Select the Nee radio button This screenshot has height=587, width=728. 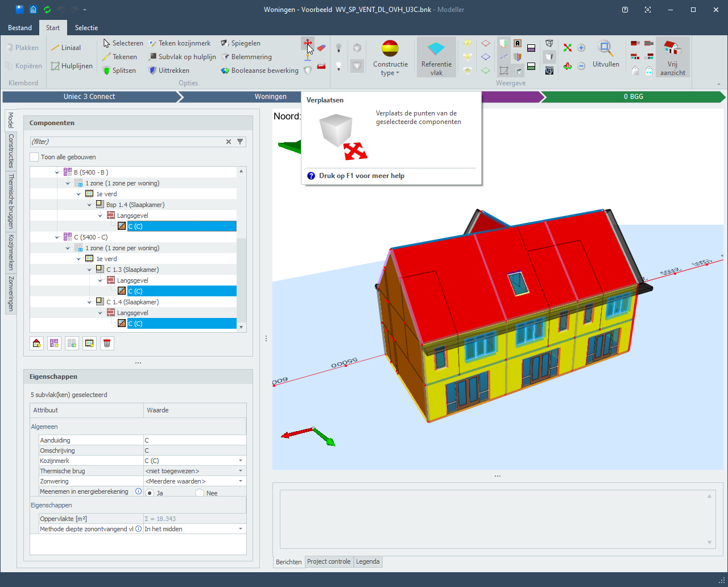pos(200,493)
